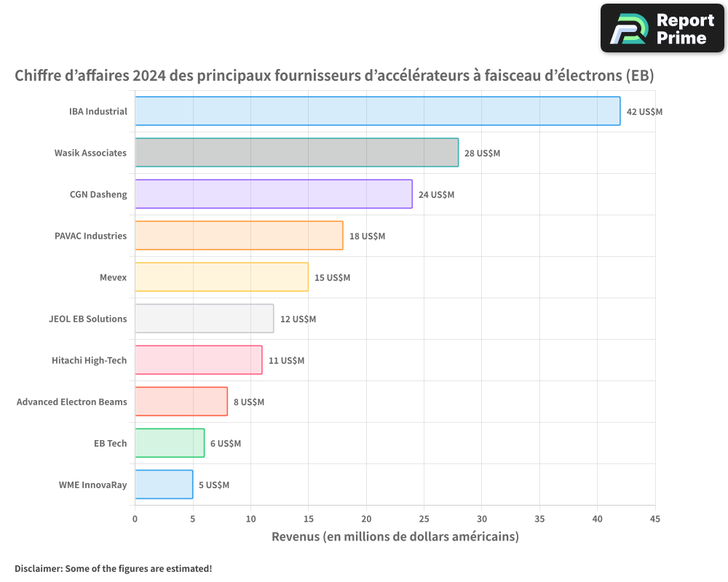Click the 42 US$M value label
Image resolution: width=728 pixels, height=582 pixels.
(644, 112)
